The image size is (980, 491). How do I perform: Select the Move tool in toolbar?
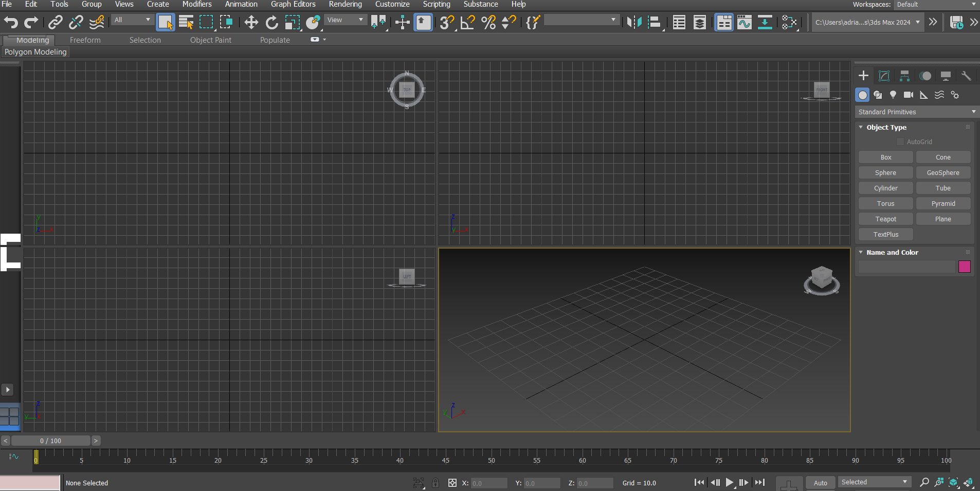pos(251,22)
